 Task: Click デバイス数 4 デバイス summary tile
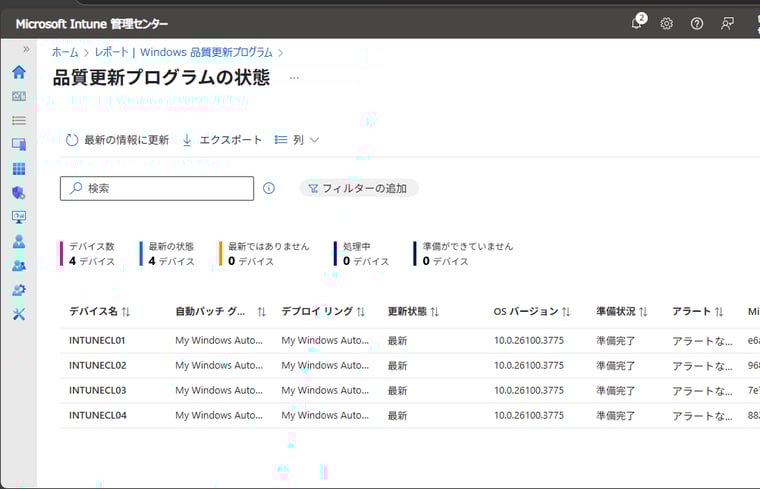coord(88,253)
